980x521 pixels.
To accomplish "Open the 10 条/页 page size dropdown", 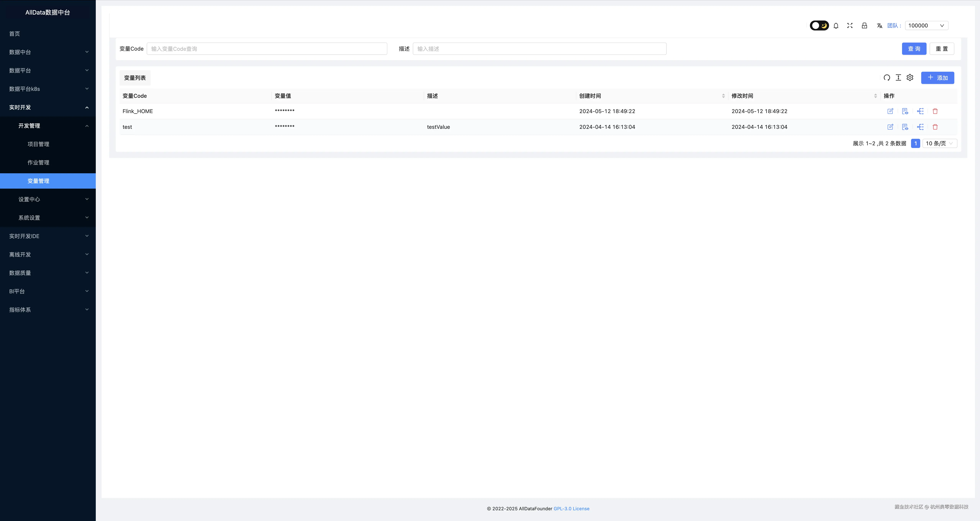I will point(939,143).
